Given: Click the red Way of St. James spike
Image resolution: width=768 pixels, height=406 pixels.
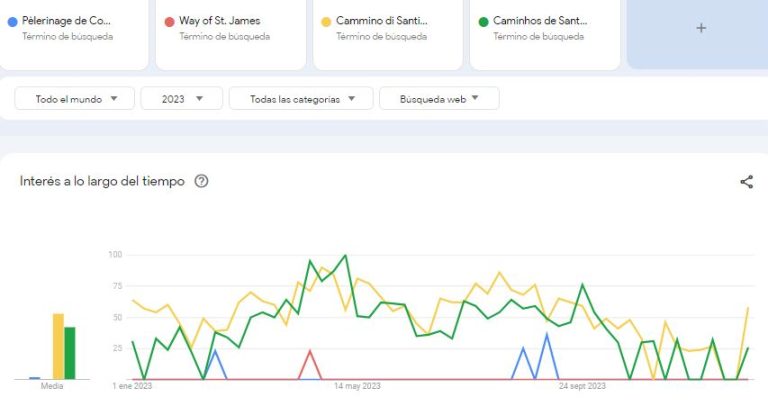Looking at the screenshot, I should pos(310,351).
